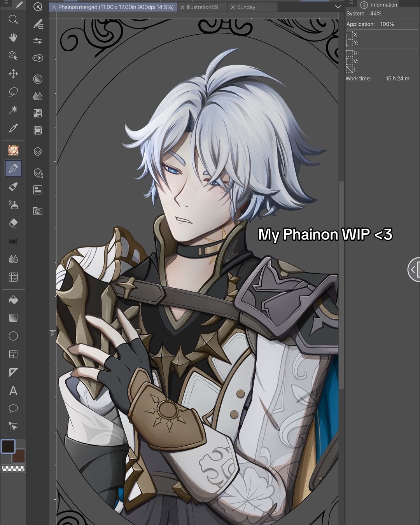The image size is (420, 525).
Task: Select the Ruler triangle tool
Action: pos(13,372)
